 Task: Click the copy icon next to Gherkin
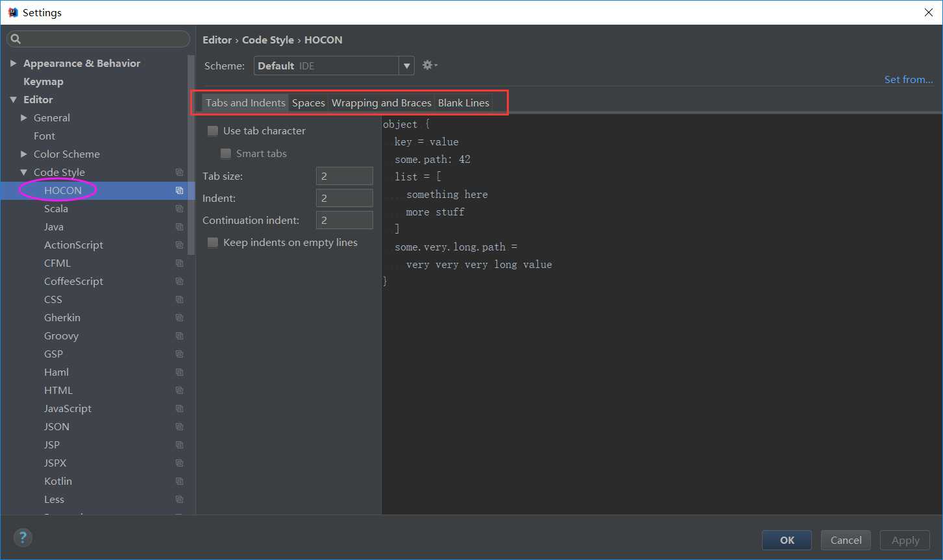click(x=180, y=317)
